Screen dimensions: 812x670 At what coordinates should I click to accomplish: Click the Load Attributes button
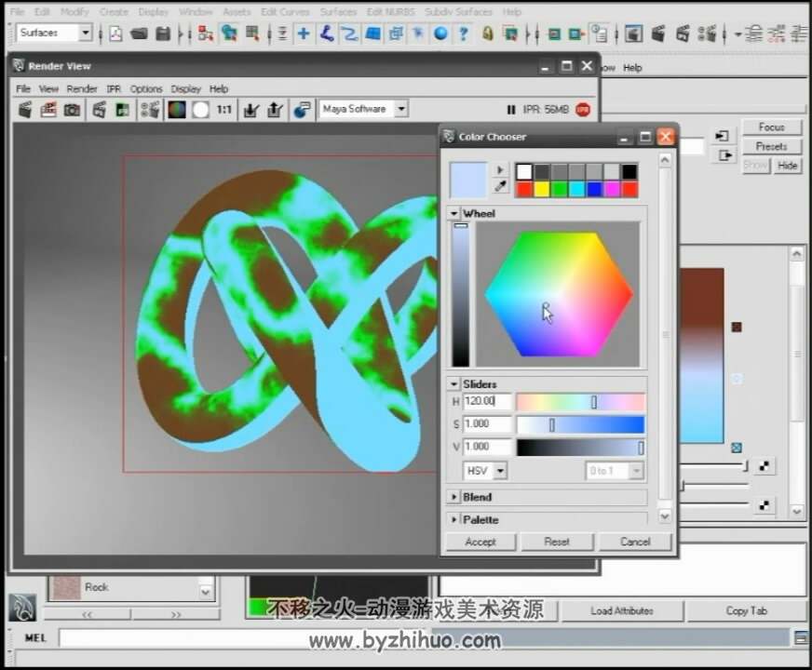(622, 611)
